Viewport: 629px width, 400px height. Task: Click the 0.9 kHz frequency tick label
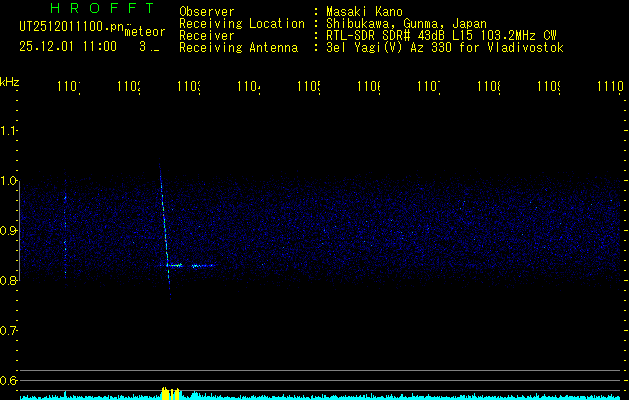click(x=9, y=231)
